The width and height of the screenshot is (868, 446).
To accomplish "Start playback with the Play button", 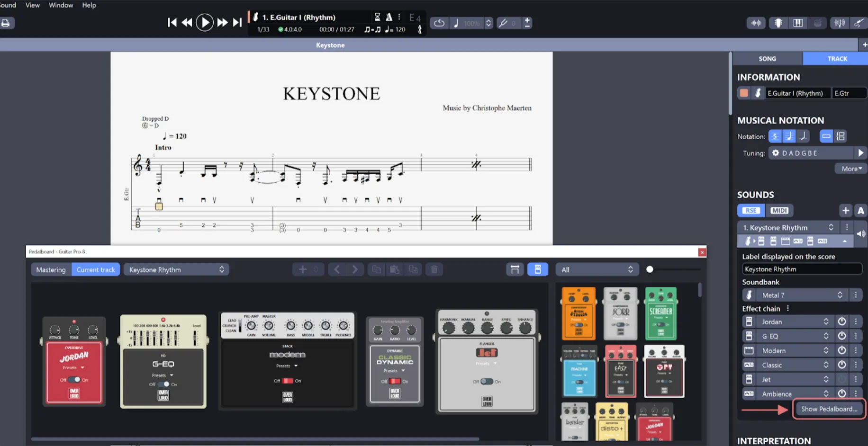I will pos(205,22).
